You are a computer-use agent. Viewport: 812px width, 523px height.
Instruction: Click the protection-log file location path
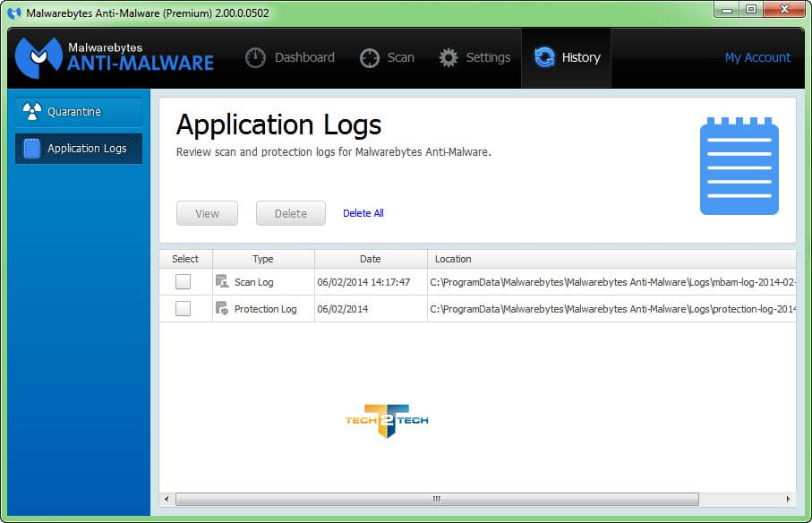tap(612, 309)
